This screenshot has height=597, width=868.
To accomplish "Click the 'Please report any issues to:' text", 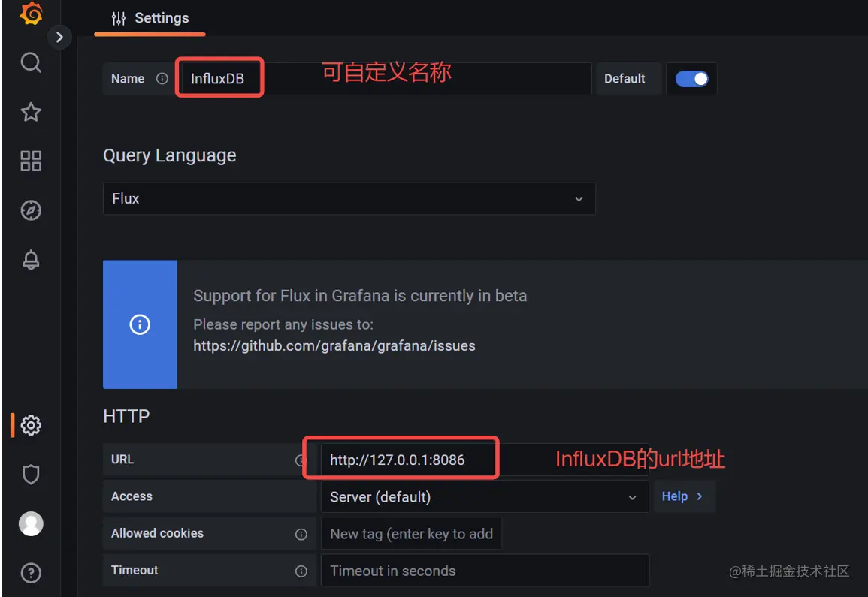I will click(283, 324).
